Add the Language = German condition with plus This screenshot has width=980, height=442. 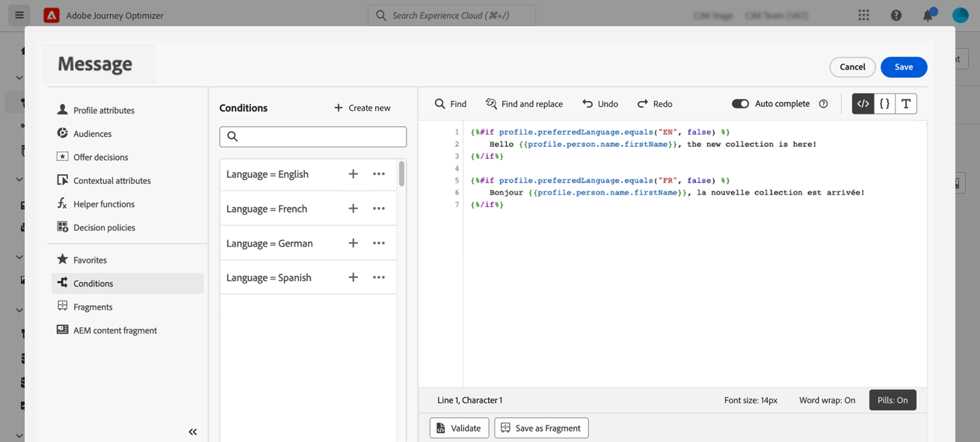click(353, 243)
